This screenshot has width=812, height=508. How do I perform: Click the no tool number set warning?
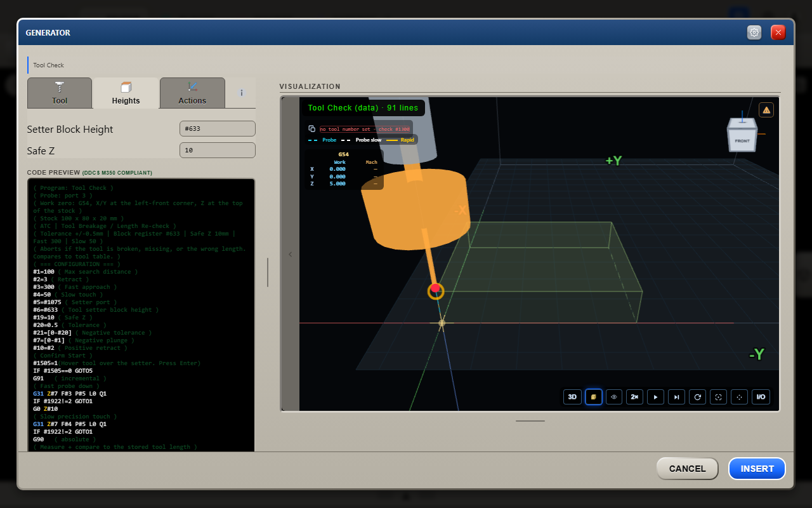click(x=365, y=129)
